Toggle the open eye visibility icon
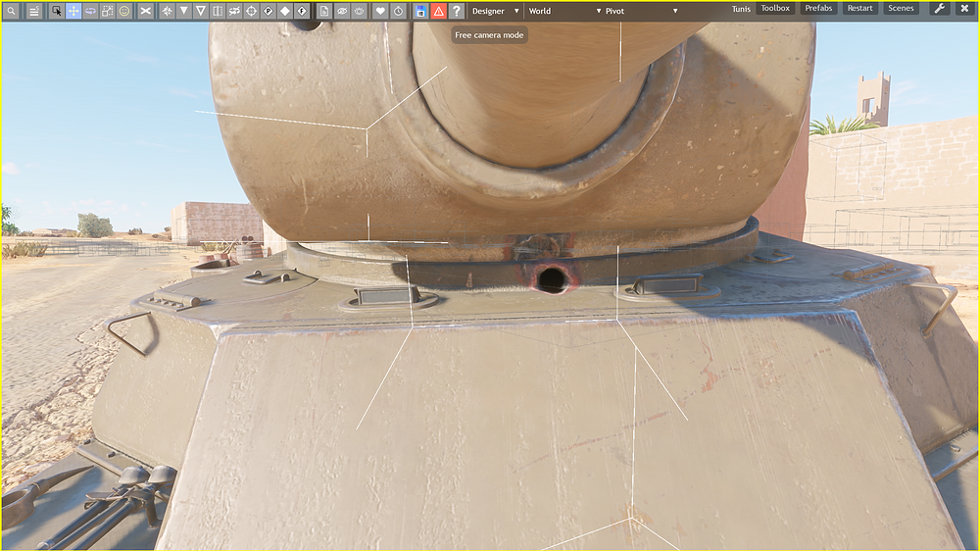 point(359,11)
